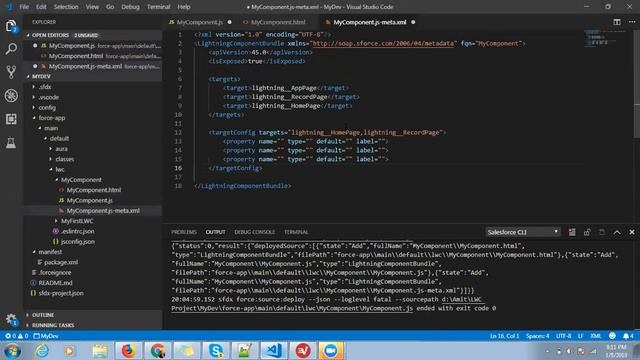The height and width of the screenshot is (360, 640).
Task: Open the Manage gear at activity bar bottom
Action: tap(11, 319)
